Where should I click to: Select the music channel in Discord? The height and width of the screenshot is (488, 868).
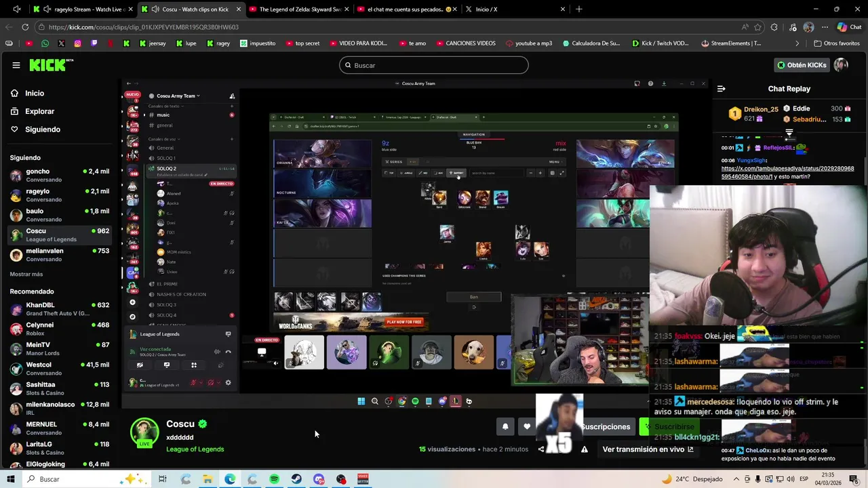pos(163,115)
